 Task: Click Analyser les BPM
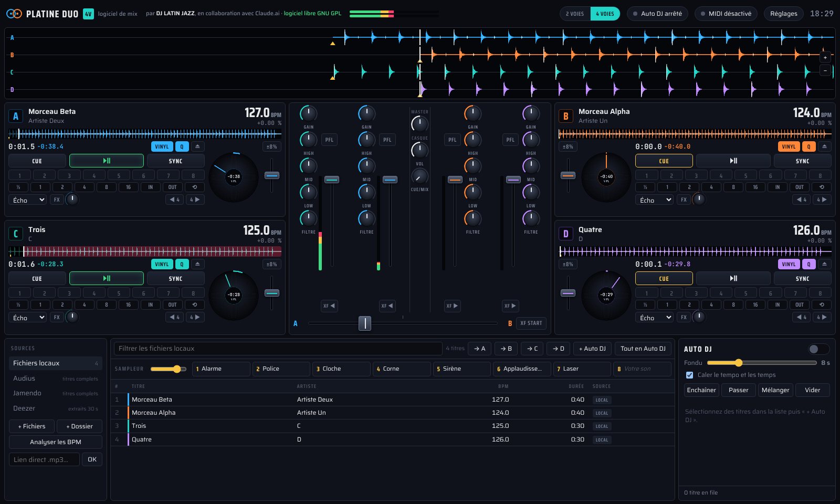tap(56, 442)
